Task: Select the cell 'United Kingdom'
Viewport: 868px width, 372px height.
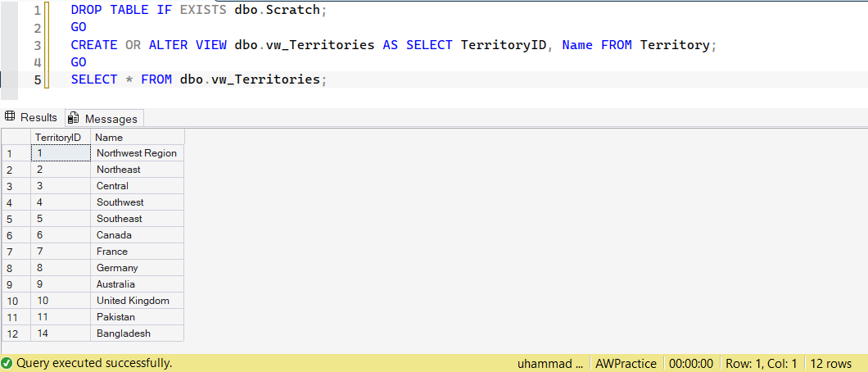Action: pos(137,301)
